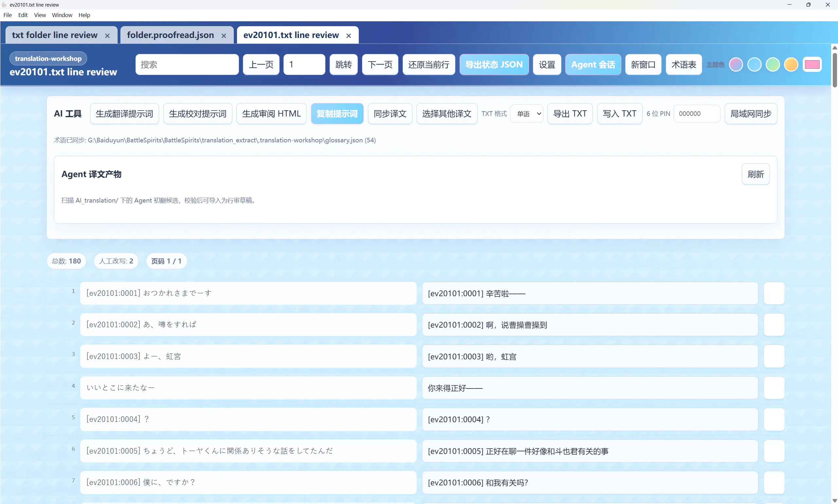Open the Help menu
838x504 pixels.
pyautogui.click(x=84, y=15)
